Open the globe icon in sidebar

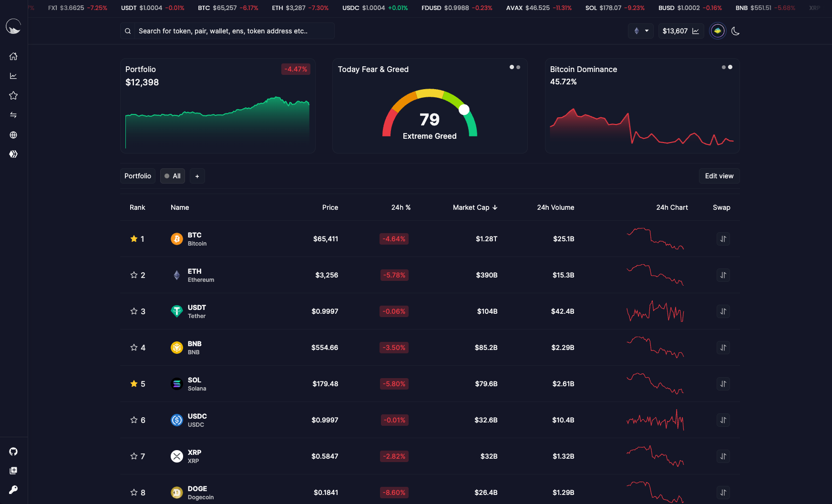pyautogui.click(x=13, y=135)
